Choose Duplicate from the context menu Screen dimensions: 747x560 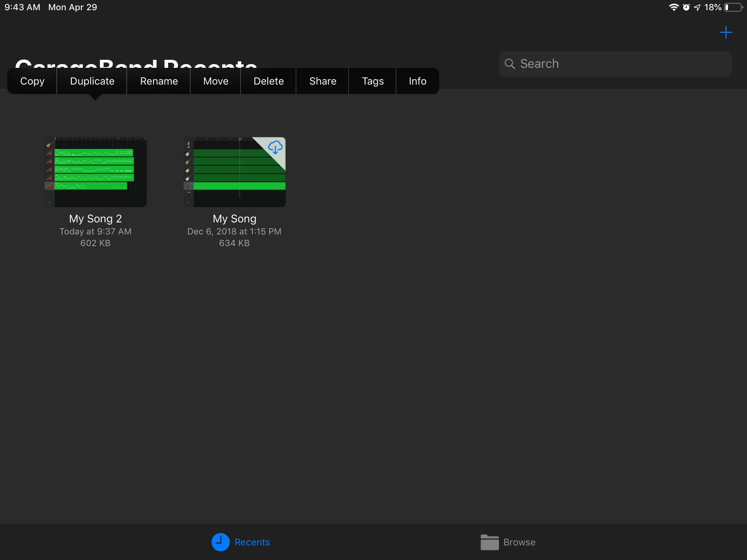click(92, 81)
